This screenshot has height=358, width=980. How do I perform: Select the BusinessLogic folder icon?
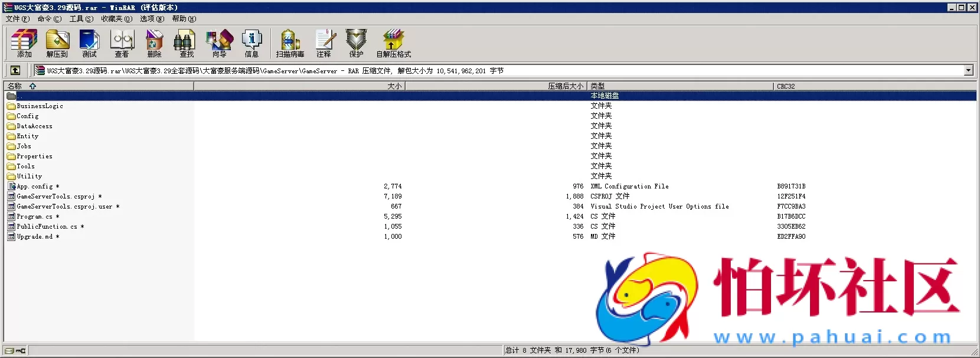point(11,106)
